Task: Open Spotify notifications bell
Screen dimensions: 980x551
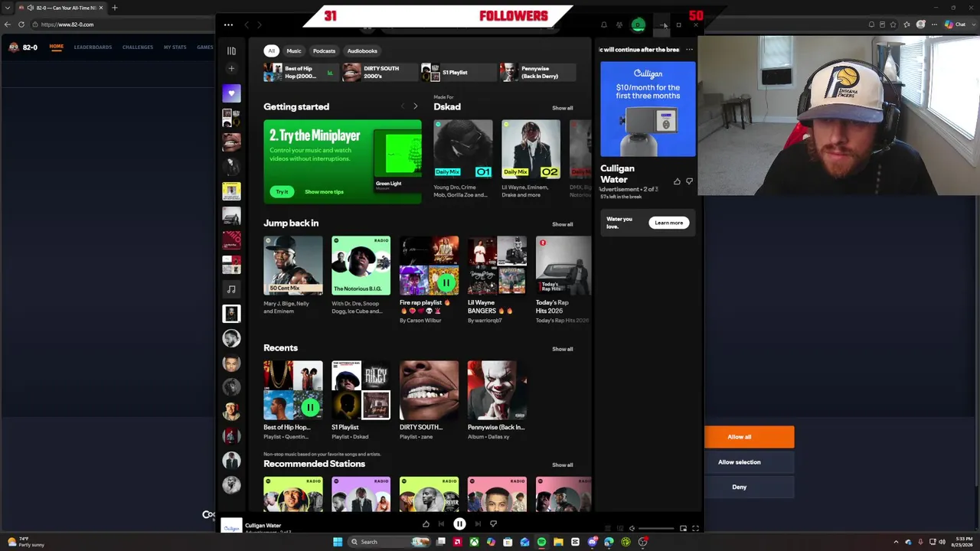Action: pos(603,25)
